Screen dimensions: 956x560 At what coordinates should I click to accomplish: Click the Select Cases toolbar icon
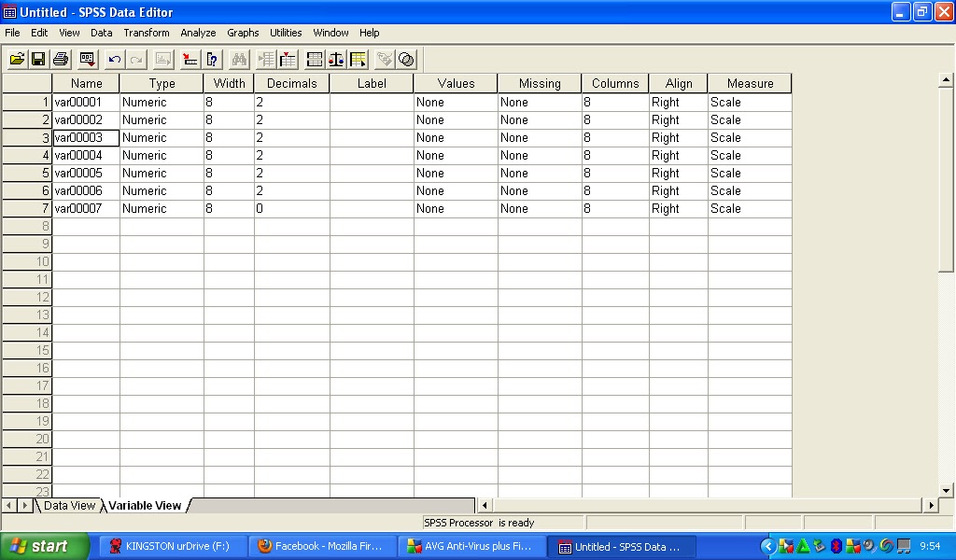click(358, 59)
